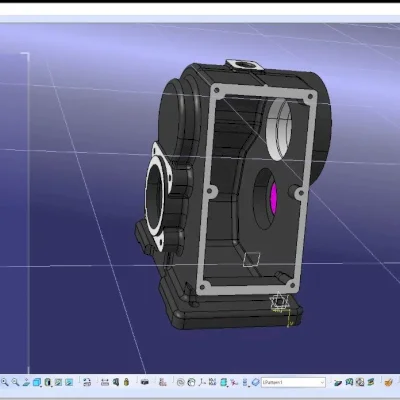Click the blue isometric view cube icon
The width and height of the screenshot is (400, 400).
[x=37, y=382]
